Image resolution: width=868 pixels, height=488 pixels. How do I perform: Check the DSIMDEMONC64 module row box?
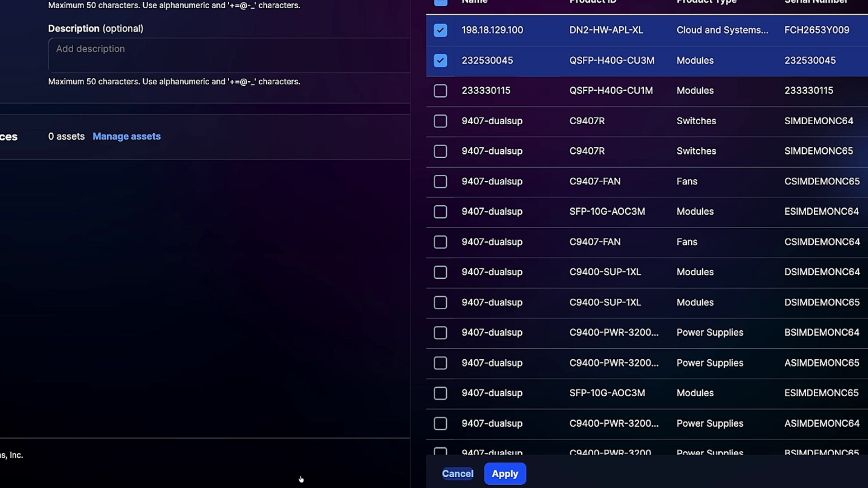coord(440,272)
